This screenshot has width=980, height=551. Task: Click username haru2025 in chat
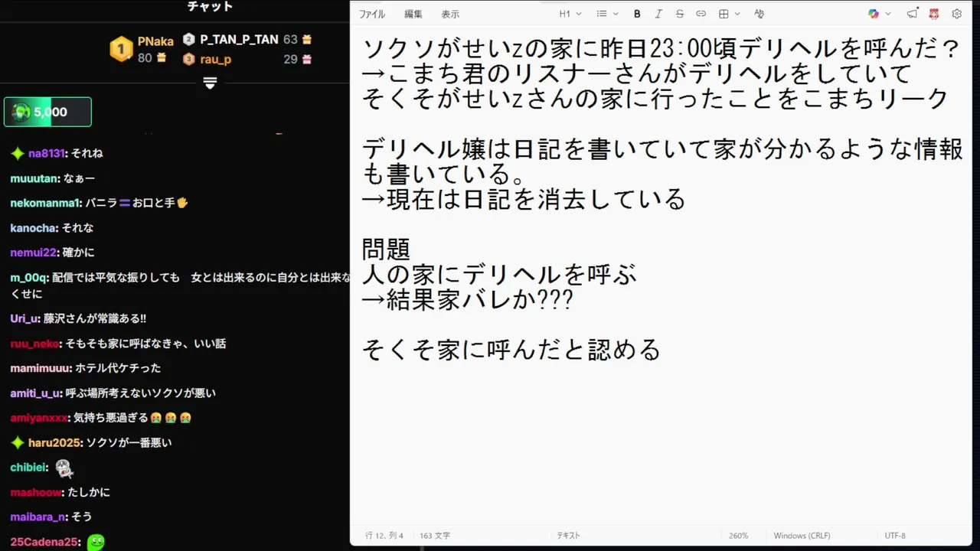pyautogui.click(x=55, y=442)
